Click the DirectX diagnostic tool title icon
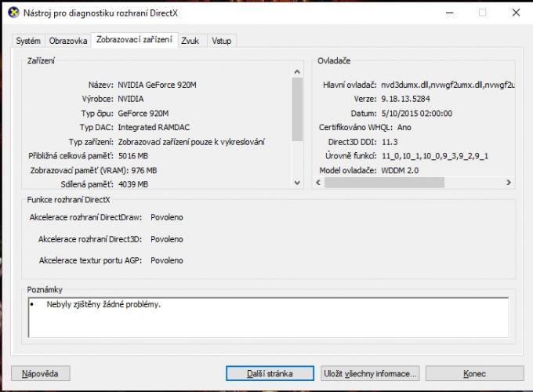 [13, 13]
